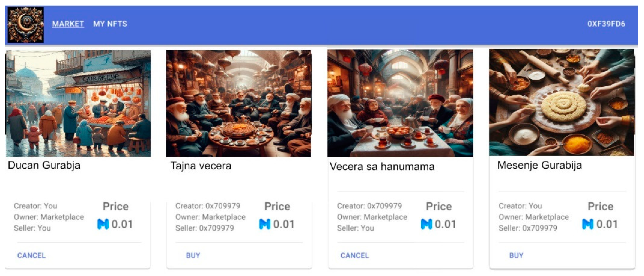Click the Matic icon on Mesenje Gurabija card

(588, 224)
